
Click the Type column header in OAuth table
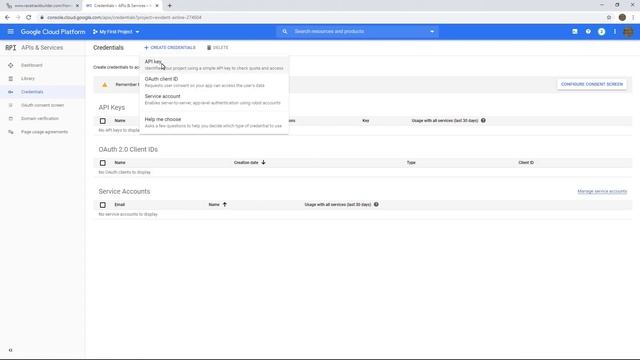coord(411,162)
